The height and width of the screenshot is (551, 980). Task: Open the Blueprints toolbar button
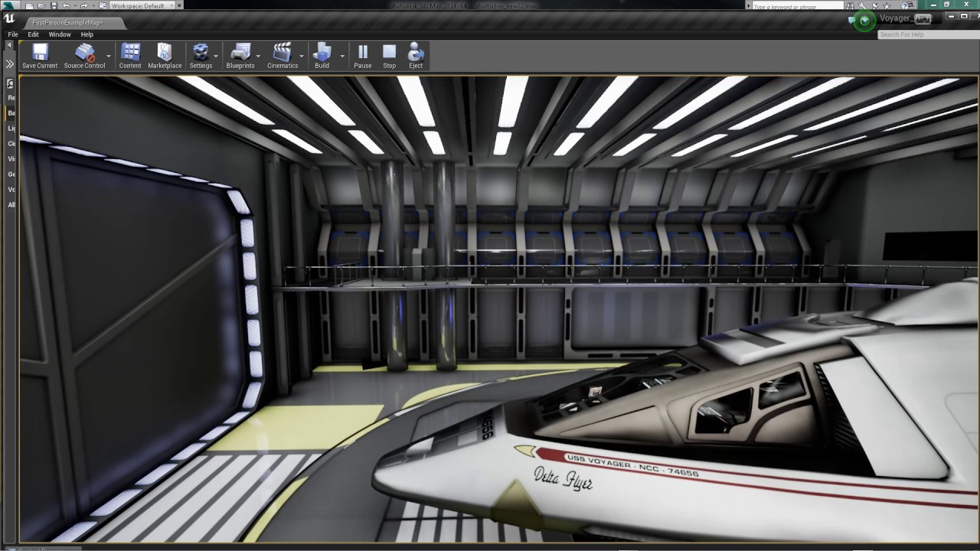240,56
